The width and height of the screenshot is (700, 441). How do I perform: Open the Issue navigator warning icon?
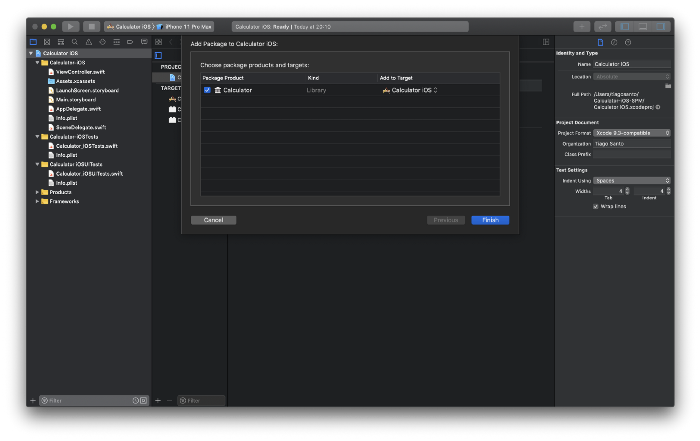point(88,42)
